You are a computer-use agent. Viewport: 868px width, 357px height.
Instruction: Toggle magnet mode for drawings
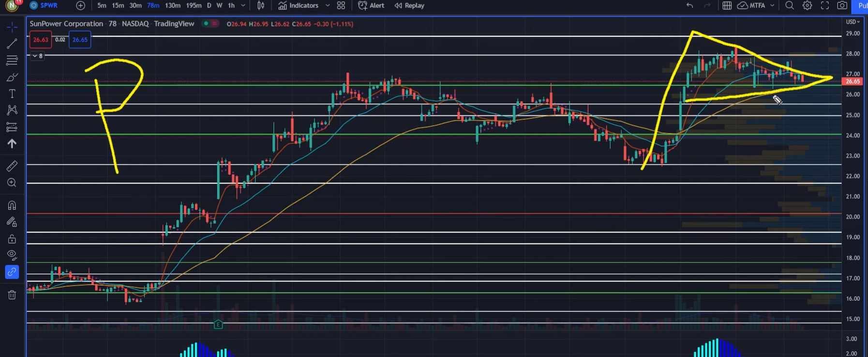pos(12,205)
